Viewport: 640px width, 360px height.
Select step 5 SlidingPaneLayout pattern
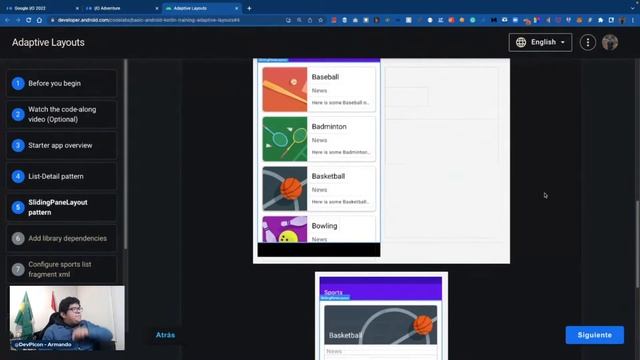[x=62, y=207]
